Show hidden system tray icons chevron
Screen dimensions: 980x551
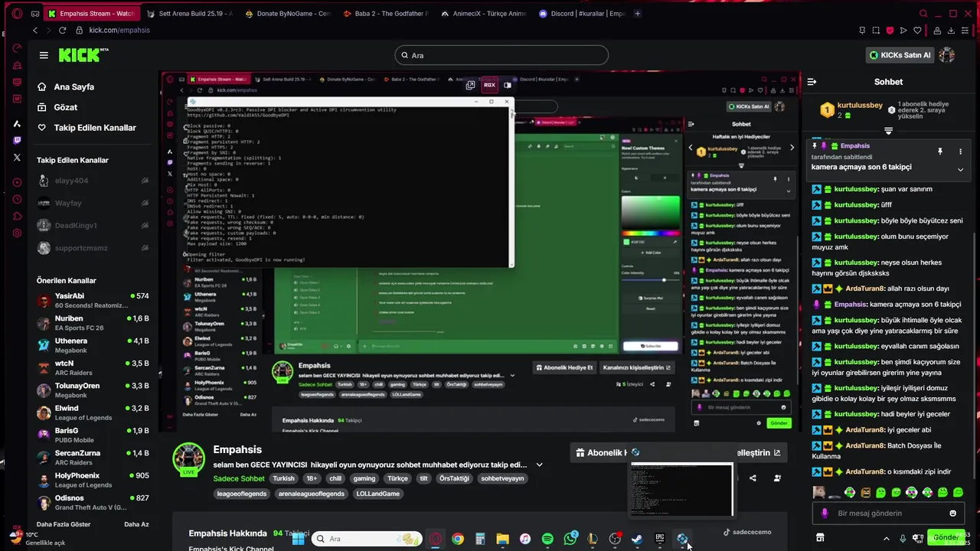pos(887,539)
